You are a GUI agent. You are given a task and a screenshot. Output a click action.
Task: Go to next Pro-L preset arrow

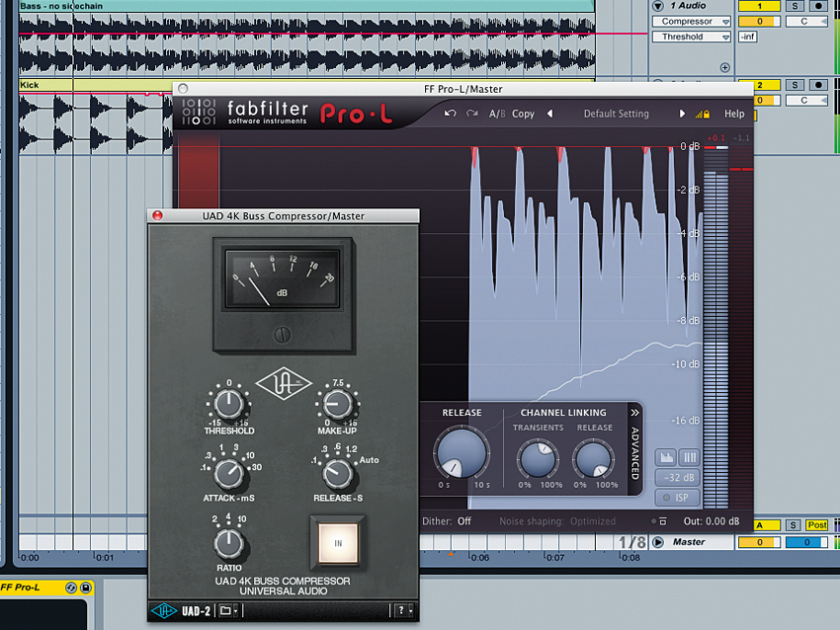682,114
